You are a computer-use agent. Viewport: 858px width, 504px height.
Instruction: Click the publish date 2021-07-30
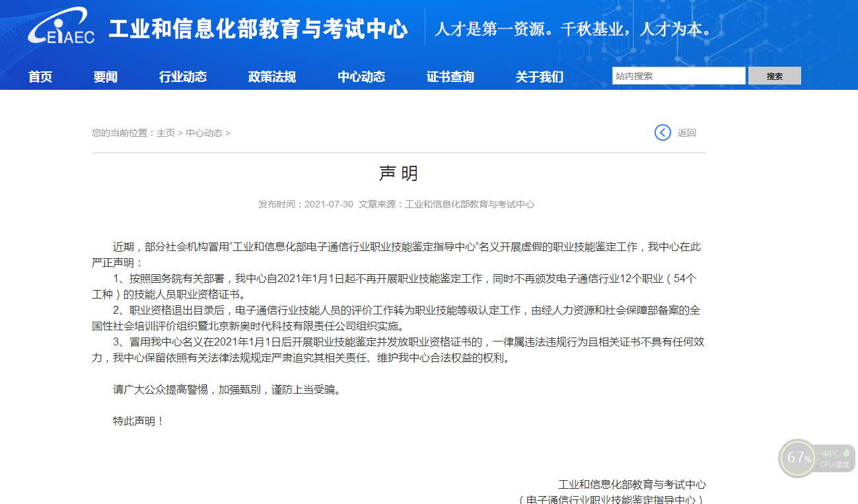329,204
